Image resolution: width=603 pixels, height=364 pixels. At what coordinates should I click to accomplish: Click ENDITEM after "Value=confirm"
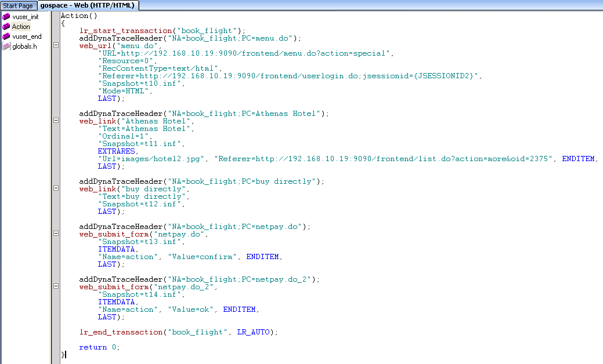pos(263,257)
